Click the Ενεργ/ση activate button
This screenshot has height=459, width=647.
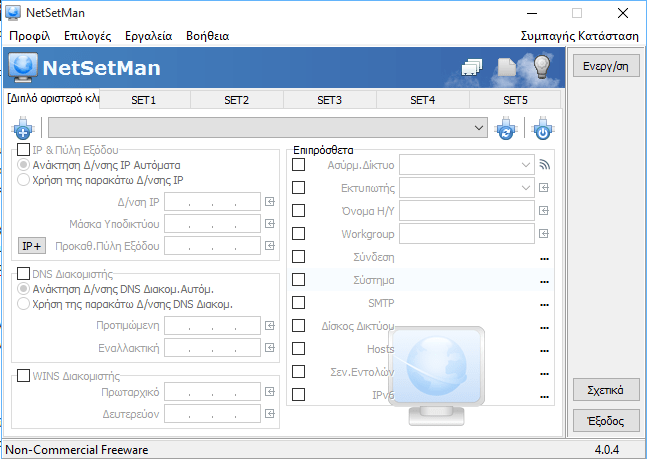pyautogui.click(x=606, y=66)
